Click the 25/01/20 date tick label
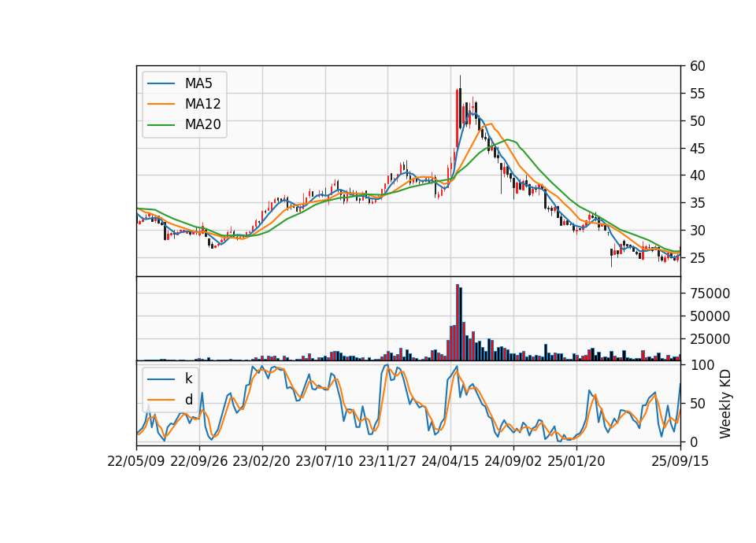Viewport: 756px width, 543px height. coord(576,462)
